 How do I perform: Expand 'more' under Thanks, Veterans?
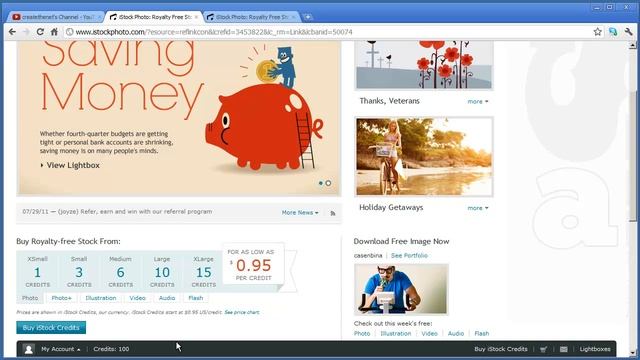point(478,101)
